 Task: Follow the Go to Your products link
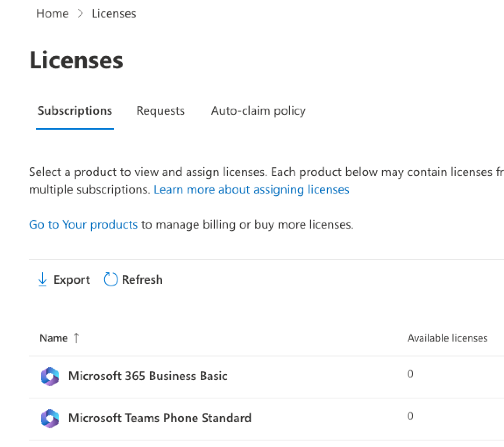83,224
